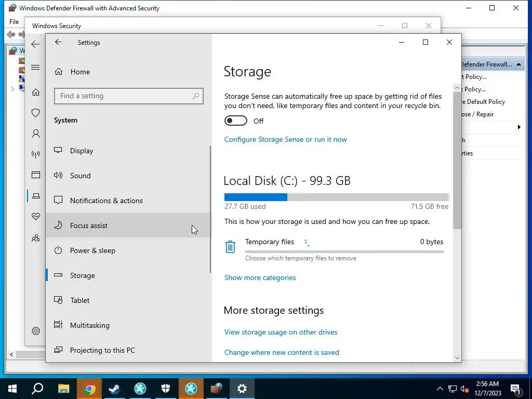Viewport: 532px width, 399px height.
Task: Open Windows Security shield on taskbar
Action: 166,388
